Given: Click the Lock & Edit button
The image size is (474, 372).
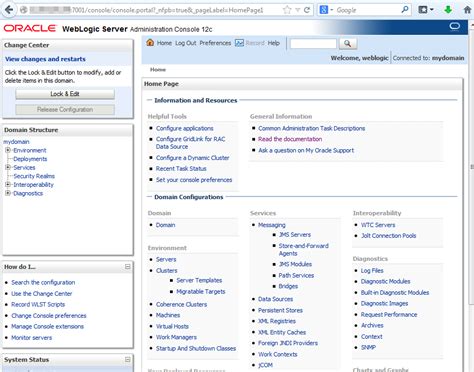Looking at the screenshot, I should coord(65,94).
